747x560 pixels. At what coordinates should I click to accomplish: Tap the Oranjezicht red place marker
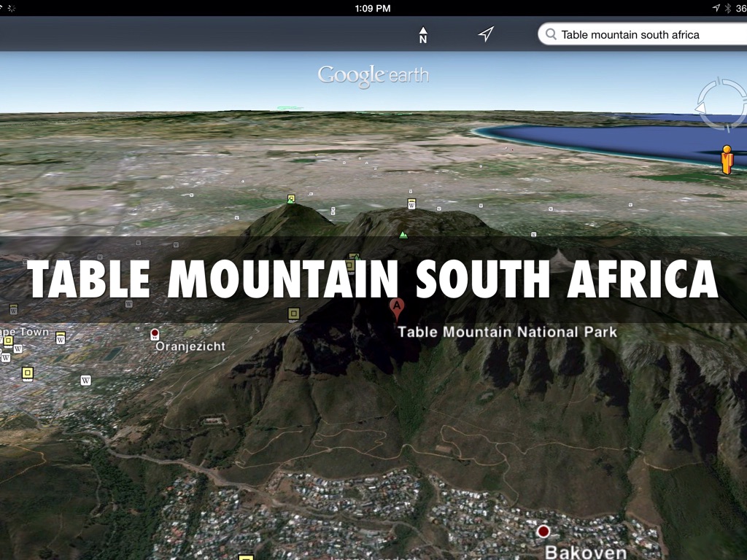[155, 333]
